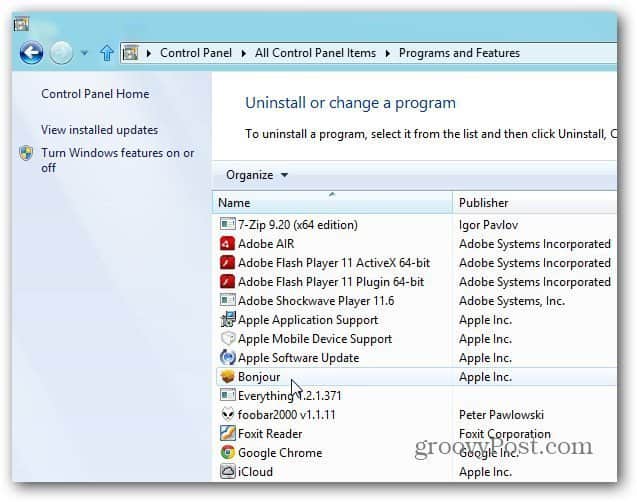Open View installed updates link
Viewport: 637px width, 502px height.
click(x=100, y=130)
